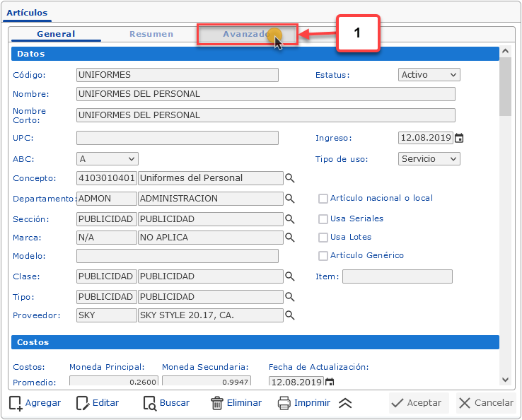Viewport: 522px width, 420px height.
Task: Click the empty Modelo field
Action: (178, 256)
